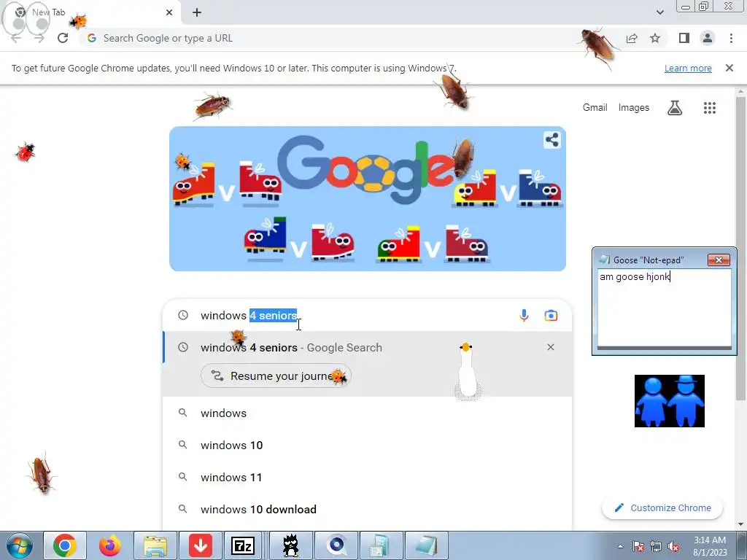The image size is (747, 560).
Task: Select 'windows 10 download' suggestion
Action: click(x=367, y=509)
